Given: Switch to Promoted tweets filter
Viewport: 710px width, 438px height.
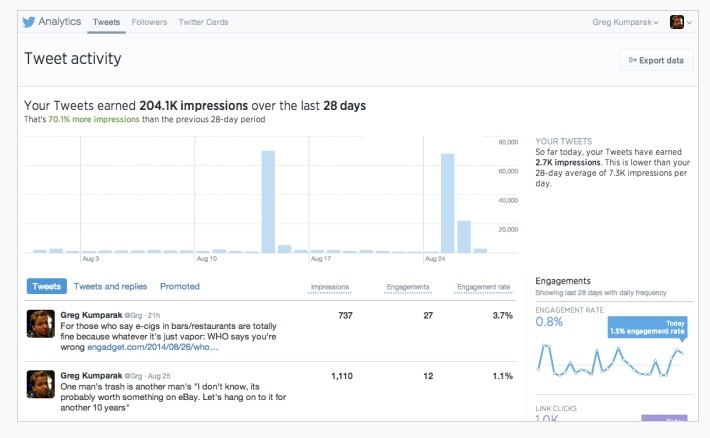Looking at the screenshot, I should 180,286.
